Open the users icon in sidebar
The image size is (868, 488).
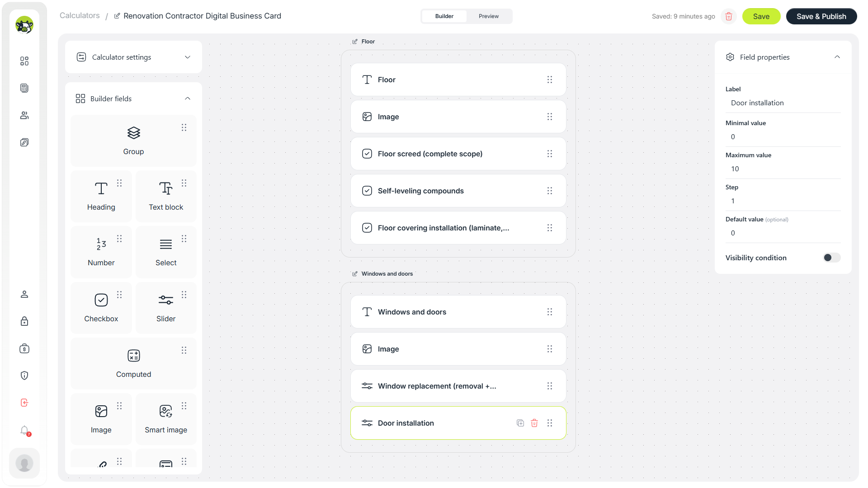[24, 115]
